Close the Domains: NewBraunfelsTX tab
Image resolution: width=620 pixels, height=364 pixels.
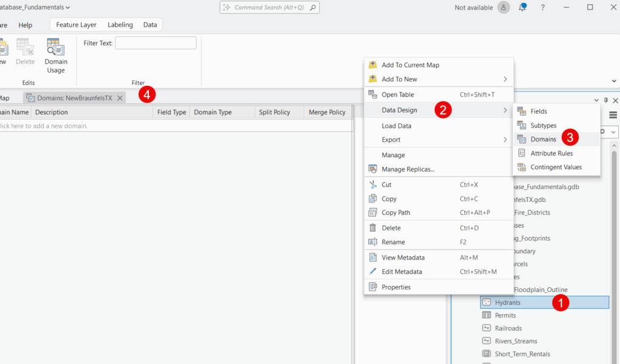[120, 98]
